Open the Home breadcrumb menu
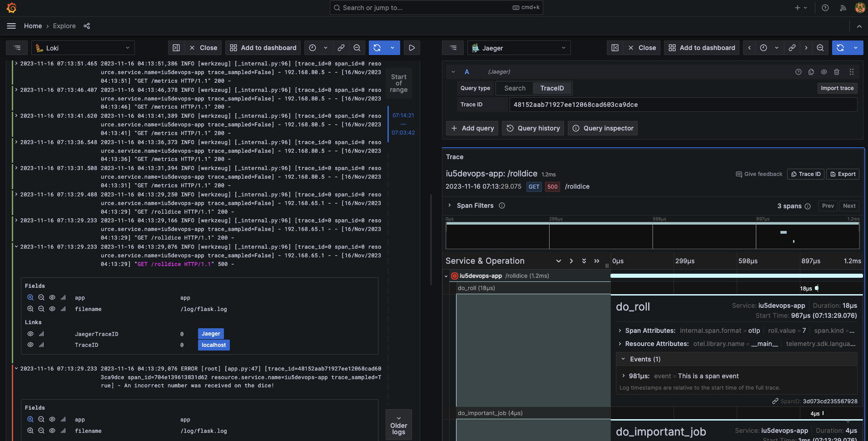The image size is (868, 441). (33, 26)
